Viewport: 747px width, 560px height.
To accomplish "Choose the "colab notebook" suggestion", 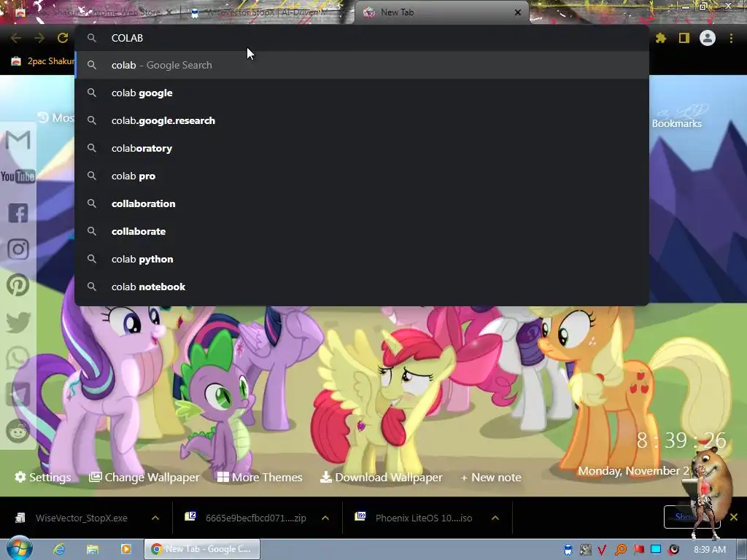I will [362, 287].
